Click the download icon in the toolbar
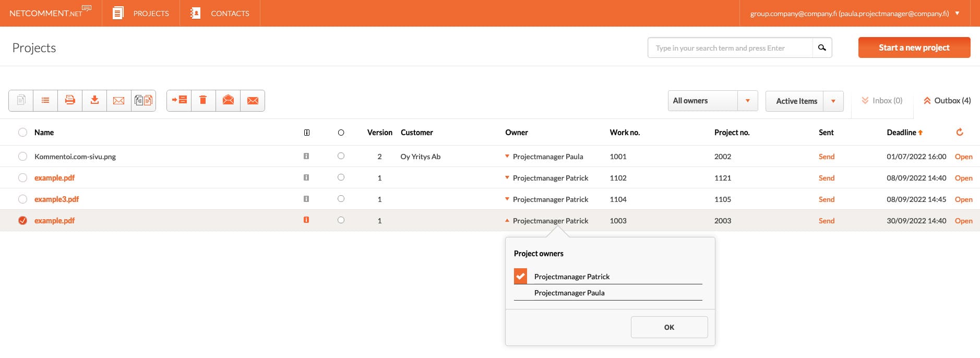 click(94, 100)
